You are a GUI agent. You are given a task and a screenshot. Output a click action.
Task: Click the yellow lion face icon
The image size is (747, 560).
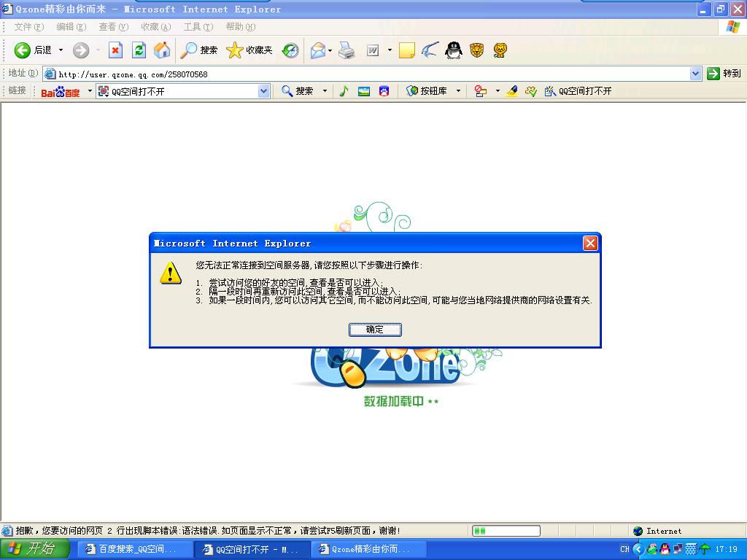point(500,50)
